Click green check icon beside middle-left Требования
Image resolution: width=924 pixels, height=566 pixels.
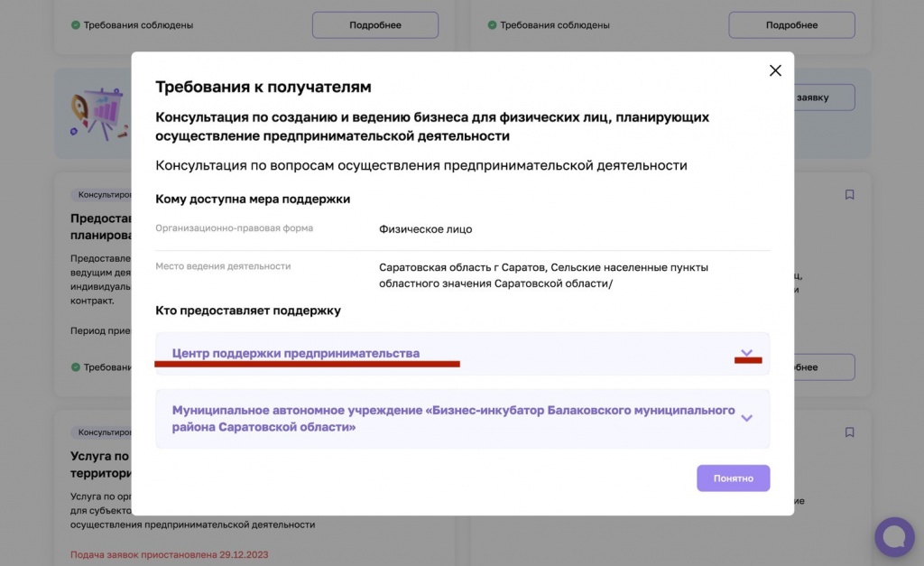76,367
